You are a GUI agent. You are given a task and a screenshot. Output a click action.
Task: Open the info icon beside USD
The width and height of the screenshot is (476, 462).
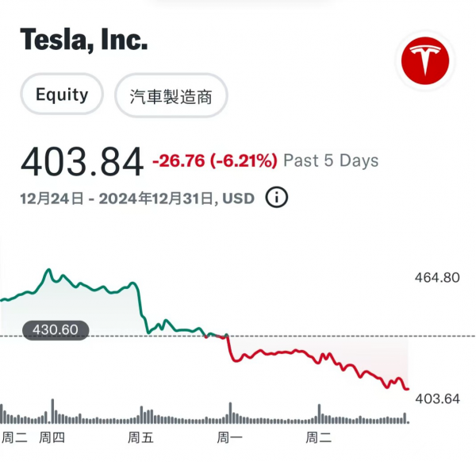coord(277,198)
